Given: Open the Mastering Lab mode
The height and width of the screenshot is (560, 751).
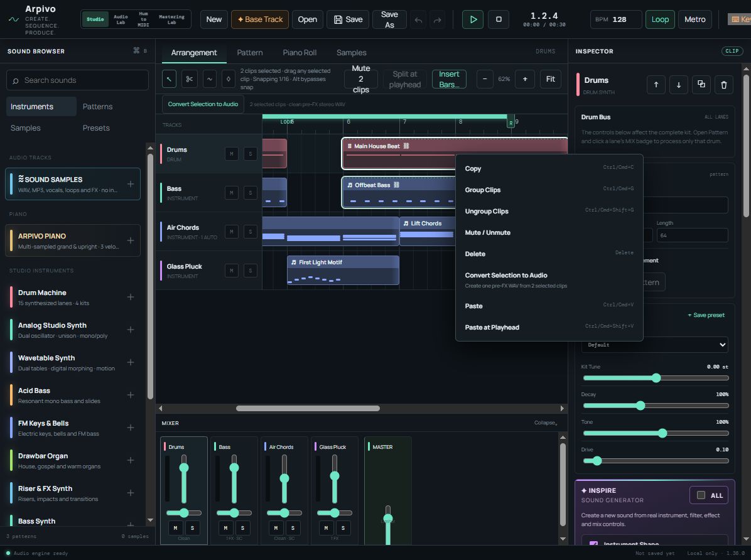Looking at the screenshot, I should pos(171,19).
